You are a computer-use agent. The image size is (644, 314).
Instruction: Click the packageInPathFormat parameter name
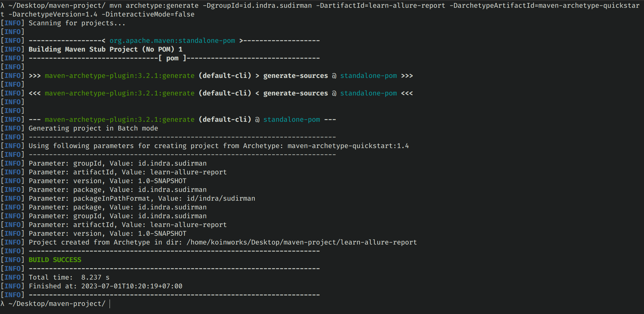[x=111, y=198]
